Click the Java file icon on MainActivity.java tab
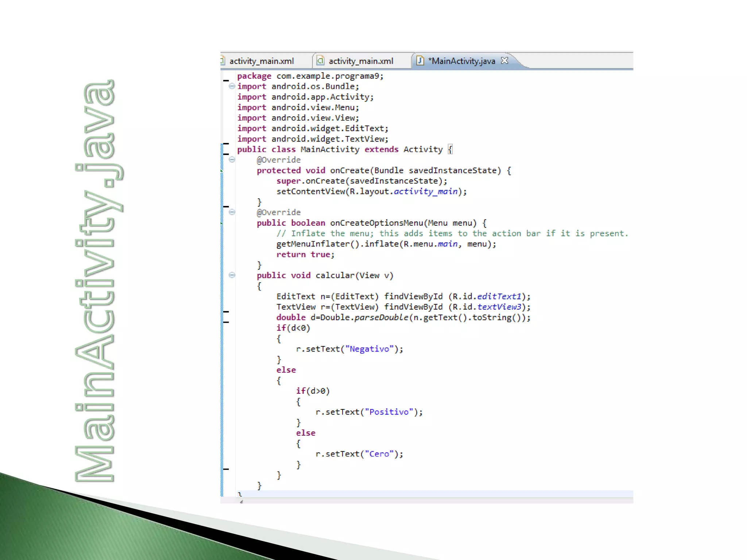747x560 pixels. [x=420, y=61]
